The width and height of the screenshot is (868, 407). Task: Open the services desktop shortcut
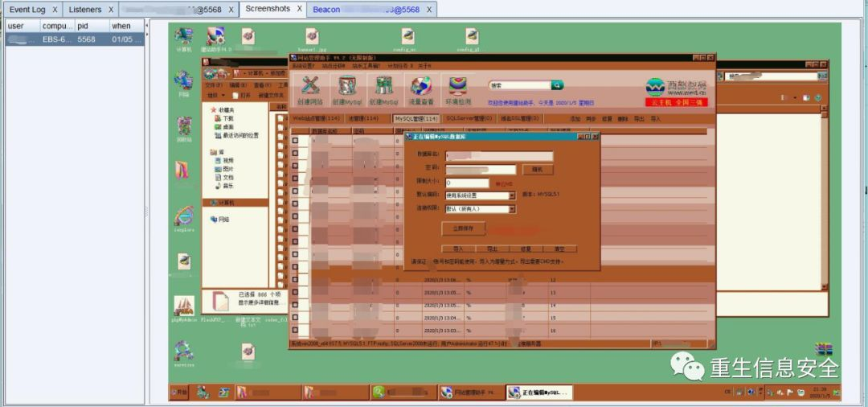tap(184, 355)
